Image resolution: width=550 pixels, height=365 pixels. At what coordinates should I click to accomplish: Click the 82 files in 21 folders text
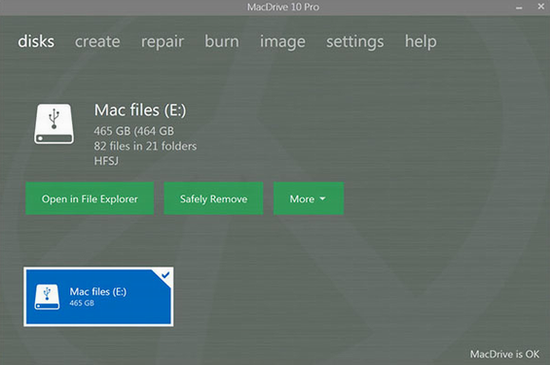(145, 146)
